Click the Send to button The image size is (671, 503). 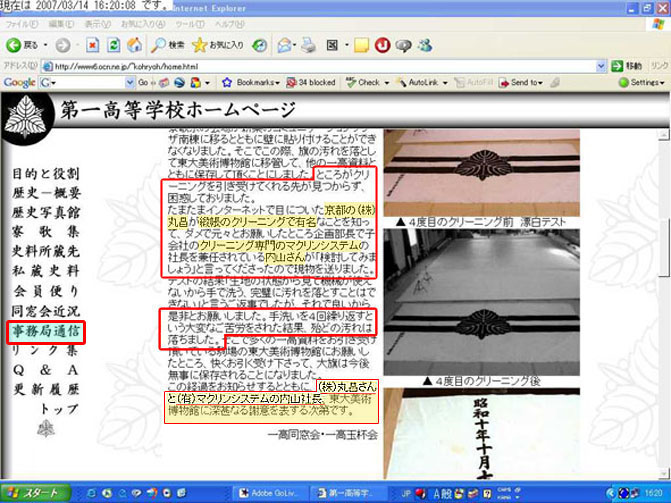pyautogui.click(x=521, y=83)
